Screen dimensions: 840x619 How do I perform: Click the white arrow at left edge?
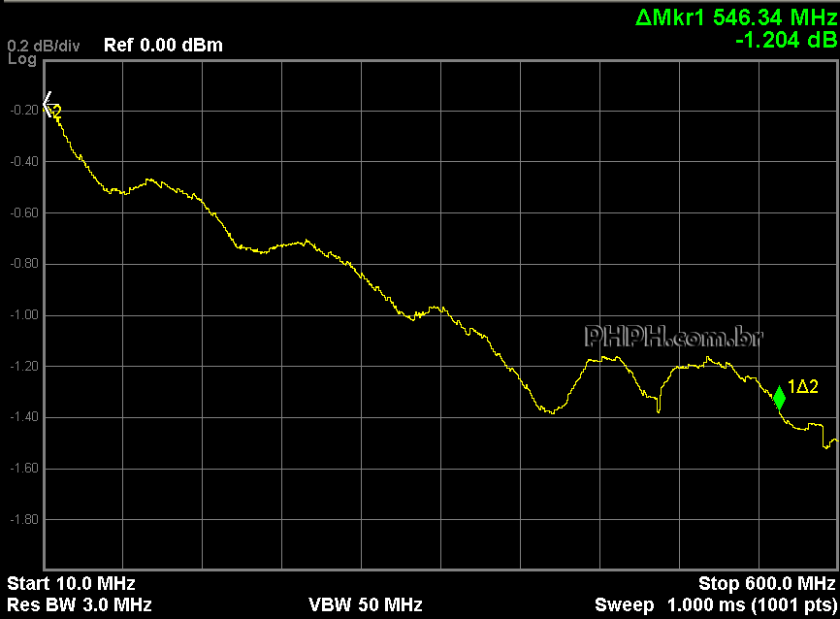[x=48, y=105]
